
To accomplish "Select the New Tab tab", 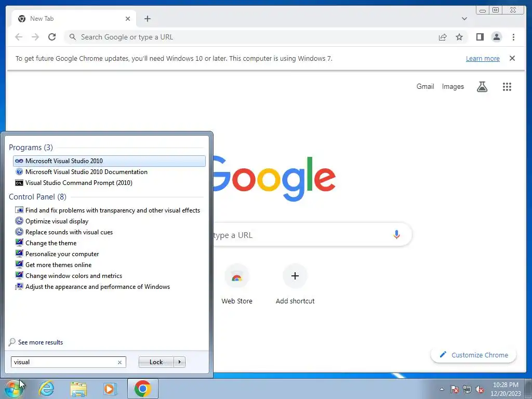I will 74,19.
